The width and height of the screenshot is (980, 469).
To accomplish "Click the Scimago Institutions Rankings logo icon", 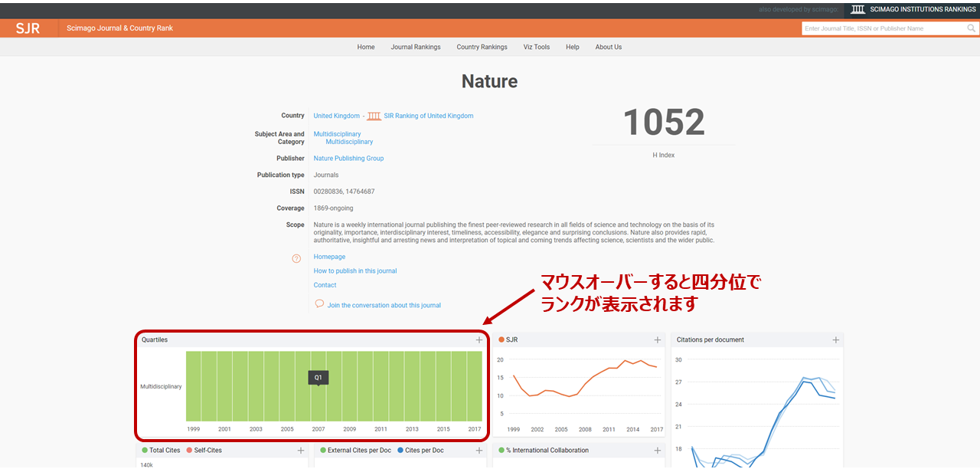I will 859,9.
